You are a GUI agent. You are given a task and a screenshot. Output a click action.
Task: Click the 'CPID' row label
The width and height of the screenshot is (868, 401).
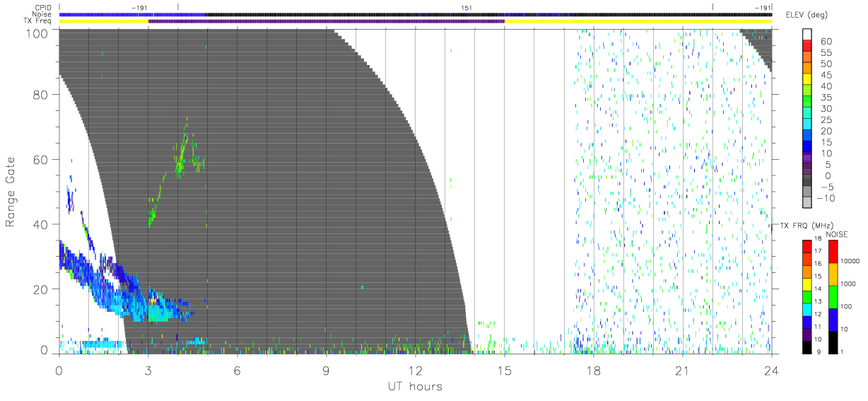43,7
